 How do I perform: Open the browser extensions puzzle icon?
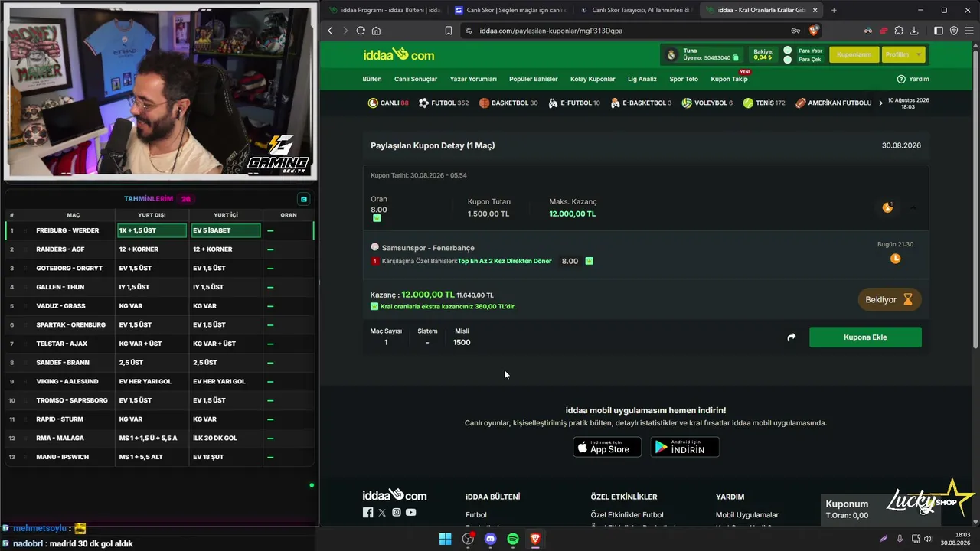899,31
